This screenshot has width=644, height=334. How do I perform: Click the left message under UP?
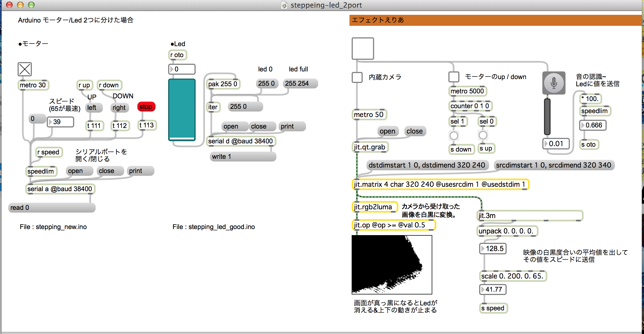93,108
